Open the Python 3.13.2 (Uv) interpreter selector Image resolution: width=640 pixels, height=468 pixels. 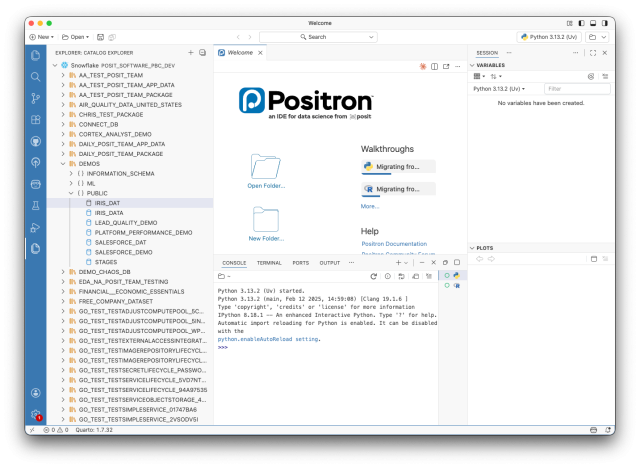pyautogui.click(x=549, y=37)
